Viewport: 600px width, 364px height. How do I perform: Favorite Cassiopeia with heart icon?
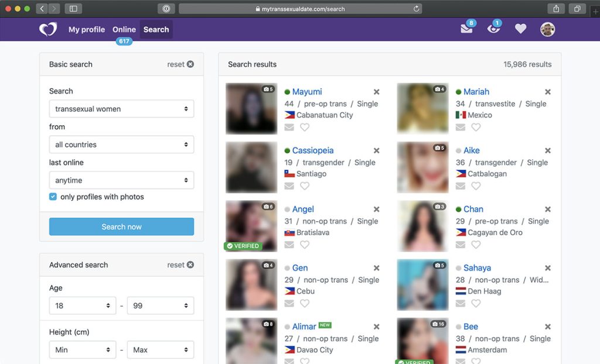(x=305, y=186)
